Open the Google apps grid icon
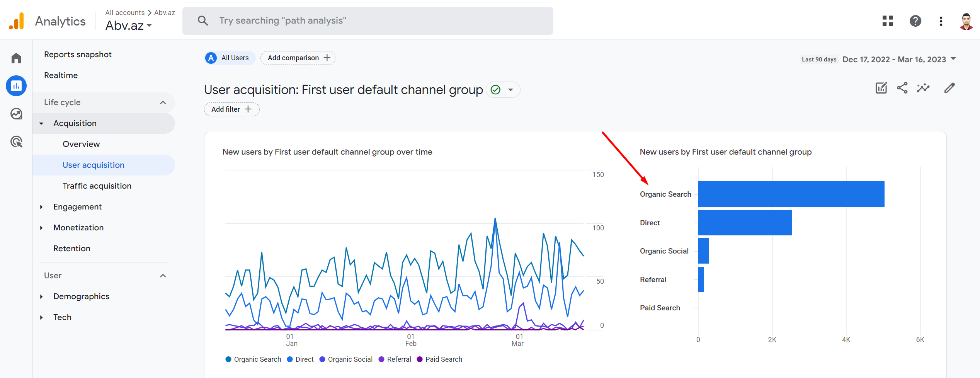Image resolution: width=980 pixels, height=378 pixels. coord(888,21)
